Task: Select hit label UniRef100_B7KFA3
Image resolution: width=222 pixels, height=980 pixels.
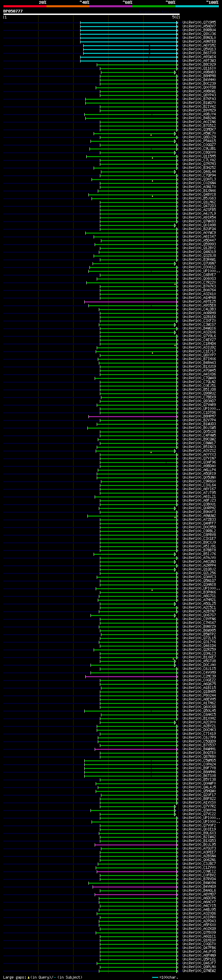Action: point(199,99)
